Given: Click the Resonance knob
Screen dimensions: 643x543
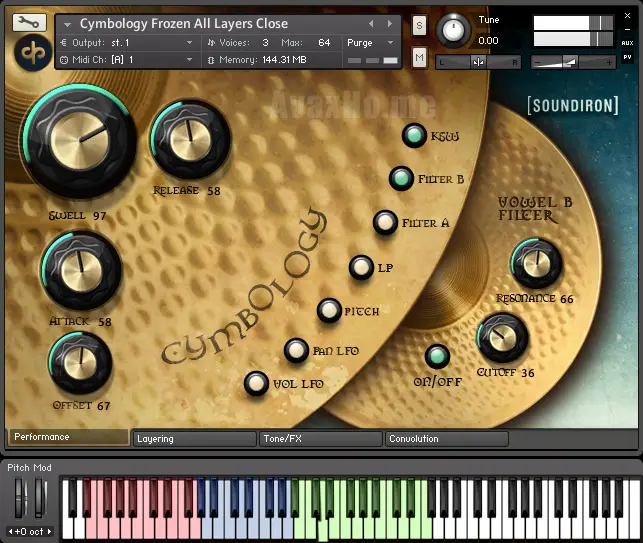Looking at the screenshot, I should pyautogui.click(x=536, y=262).
